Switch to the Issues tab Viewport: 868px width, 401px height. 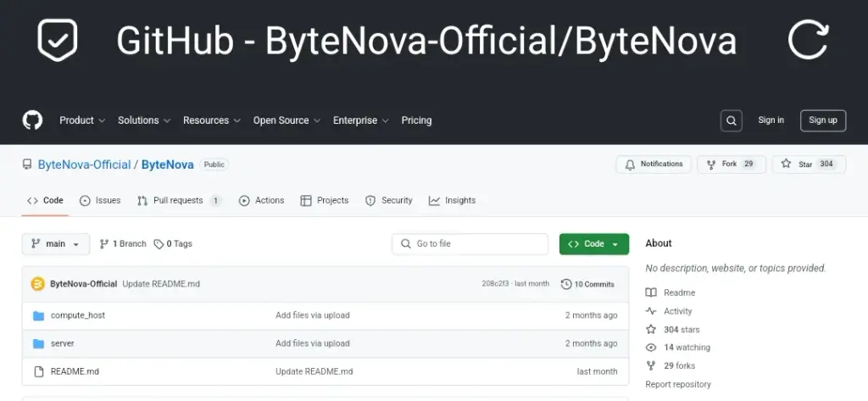(x=100, y=200)
